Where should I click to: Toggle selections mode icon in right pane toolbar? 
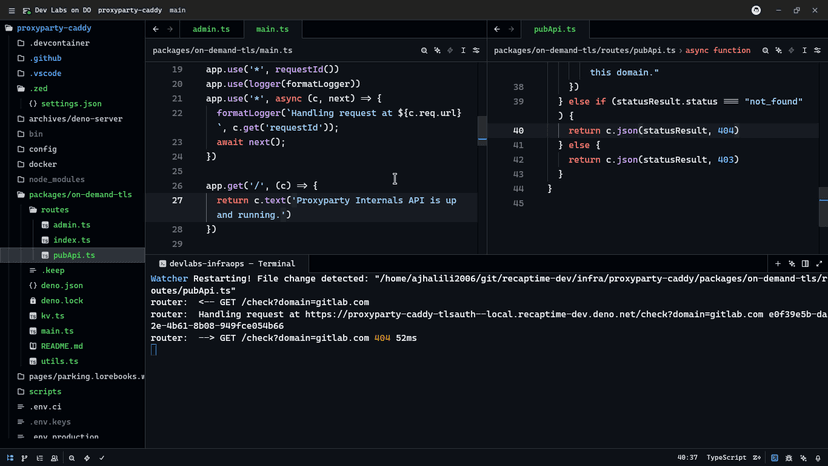[x=804, y=50]
